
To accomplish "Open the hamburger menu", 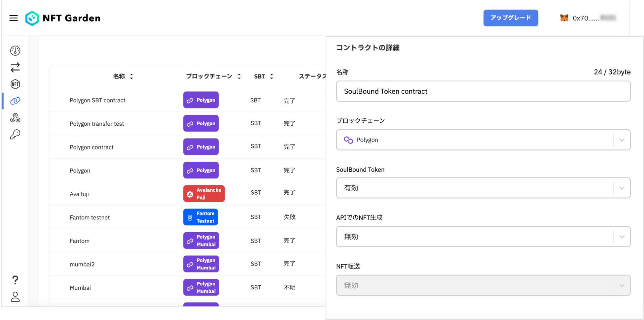I will (x=14, y=18).
